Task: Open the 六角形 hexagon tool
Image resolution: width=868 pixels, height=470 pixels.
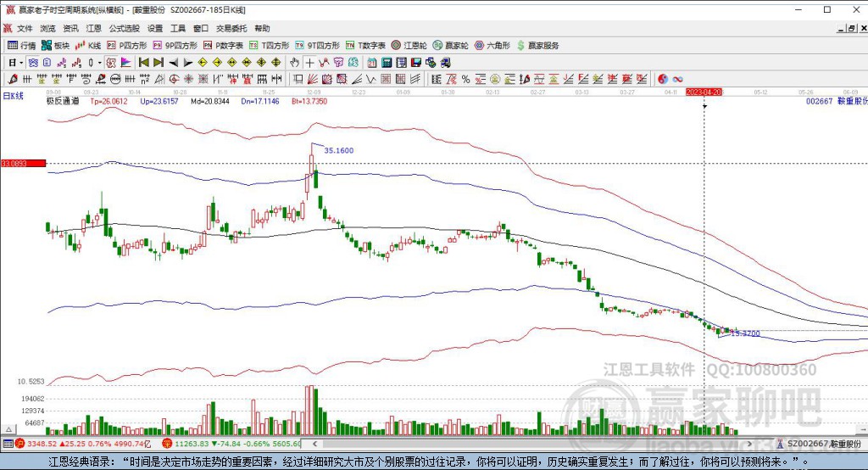Action: click(492, 46)
